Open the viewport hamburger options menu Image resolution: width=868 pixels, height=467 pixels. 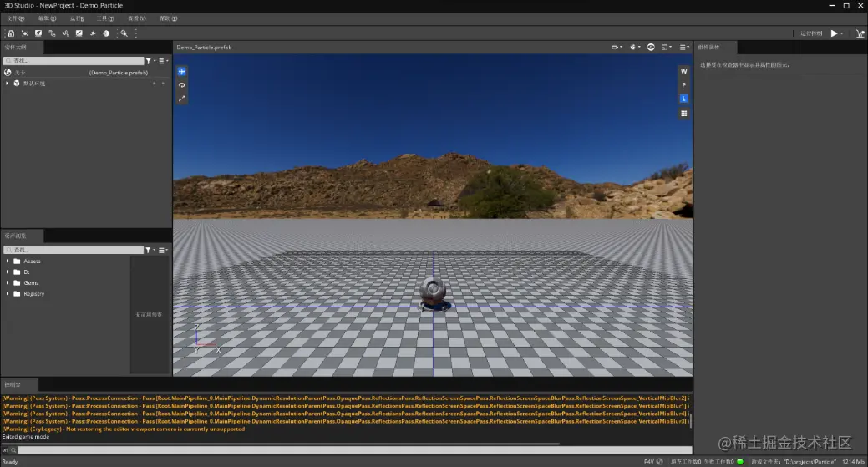pyautogui.click(x=684, y=47)
